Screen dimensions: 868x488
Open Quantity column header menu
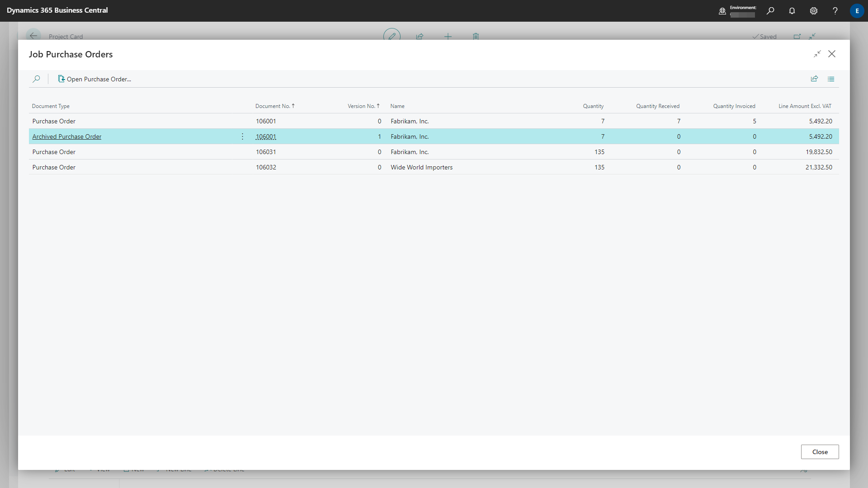tap(593, 106)
